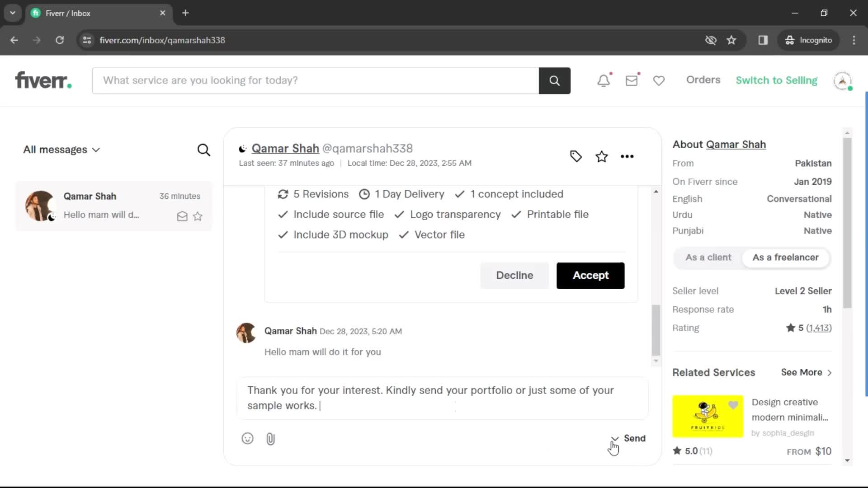Expand user profile account menu

(842, 80)
